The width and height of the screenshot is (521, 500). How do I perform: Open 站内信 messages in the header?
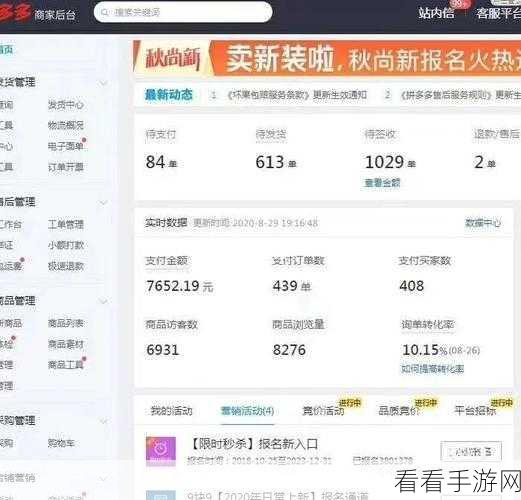436,13
